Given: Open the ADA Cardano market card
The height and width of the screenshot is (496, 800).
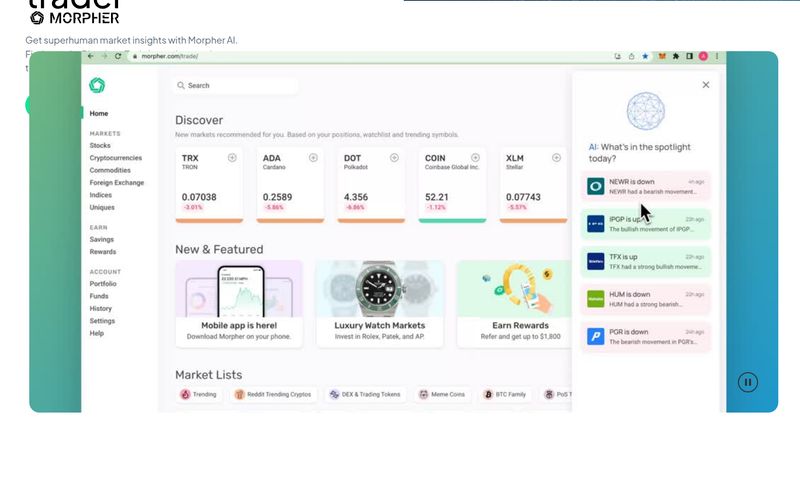Looking at the screenshot, I should [x=290, y=185].
